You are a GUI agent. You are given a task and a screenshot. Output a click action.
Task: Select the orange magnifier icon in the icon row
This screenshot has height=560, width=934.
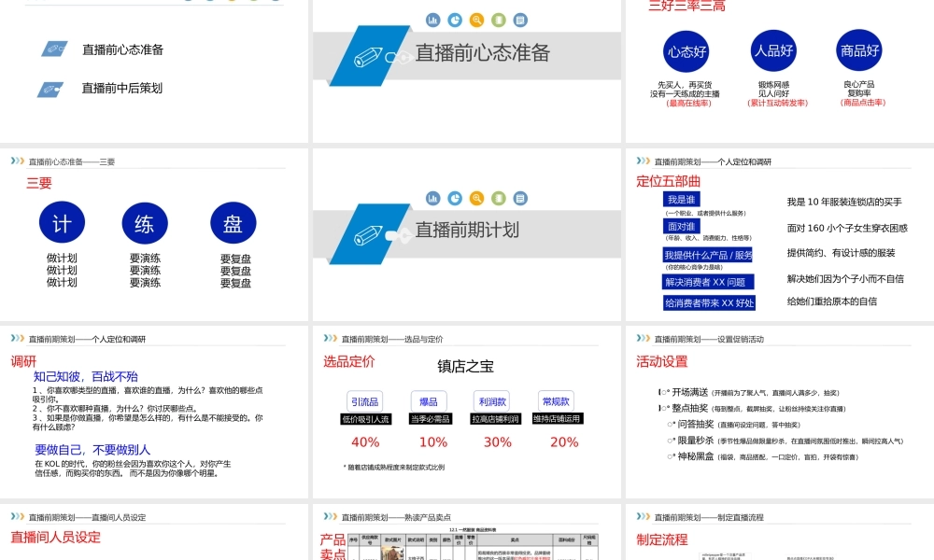[475, 20]
